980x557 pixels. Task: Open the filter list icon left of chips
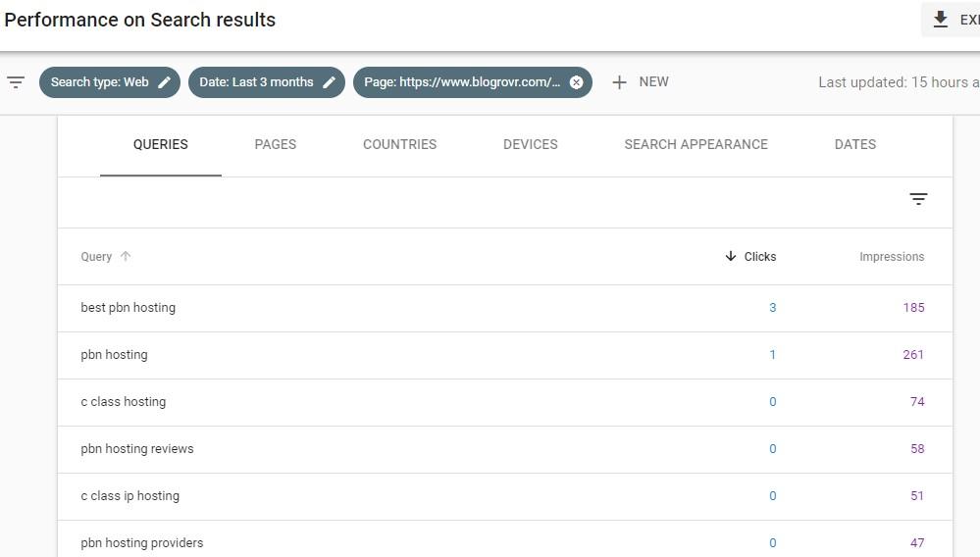tap(16, 82)
